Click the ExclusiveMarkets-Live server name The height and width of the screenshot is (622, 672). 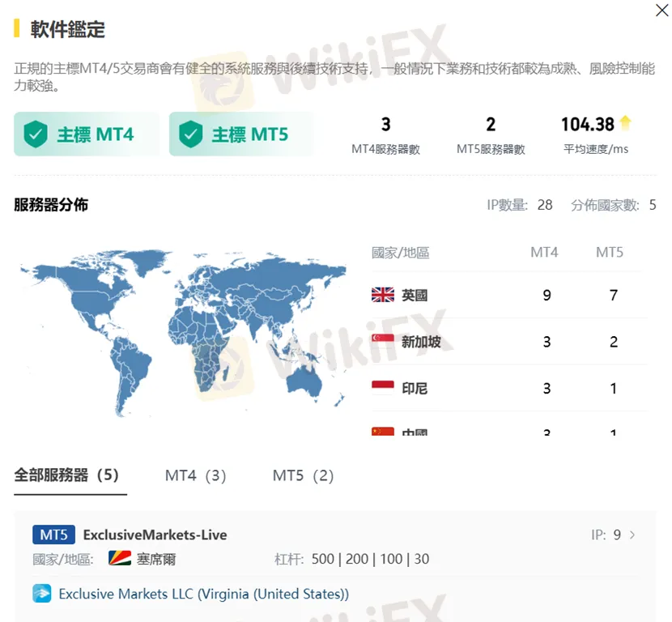(155, 535)
